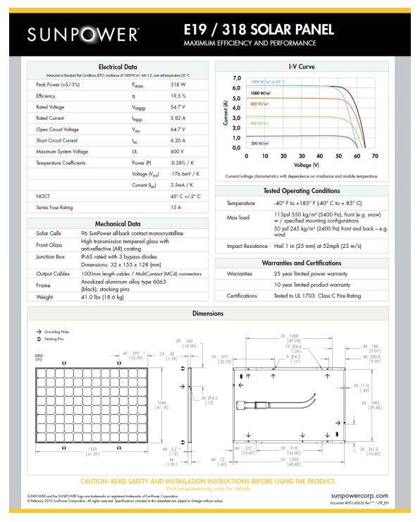Screen dimensions: 420x522
Task: Select the 'Electrical Data' section heading
Action: click(x=118, y=67)
